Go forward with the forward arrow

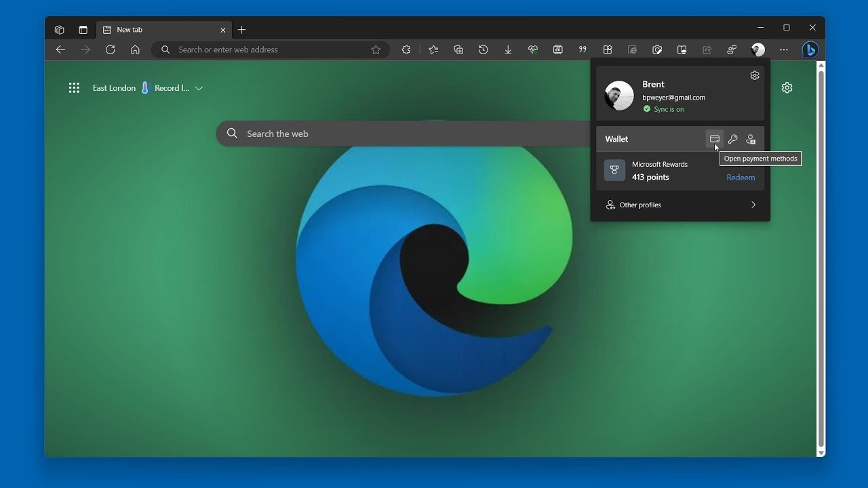point(85,49)
